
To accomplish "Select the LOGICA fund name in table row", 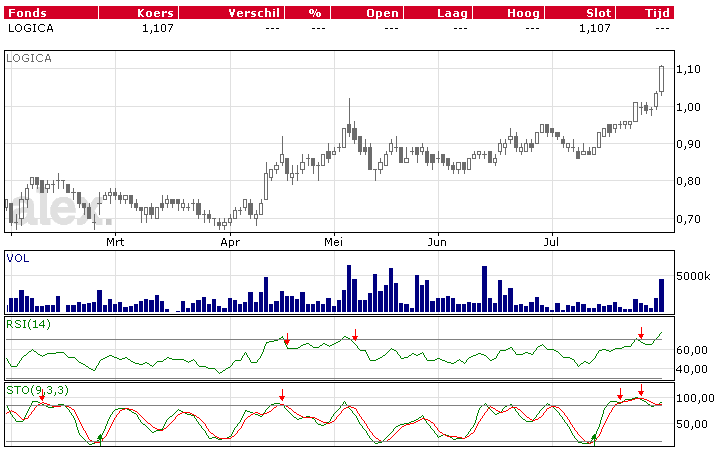I will pos(31,28).
